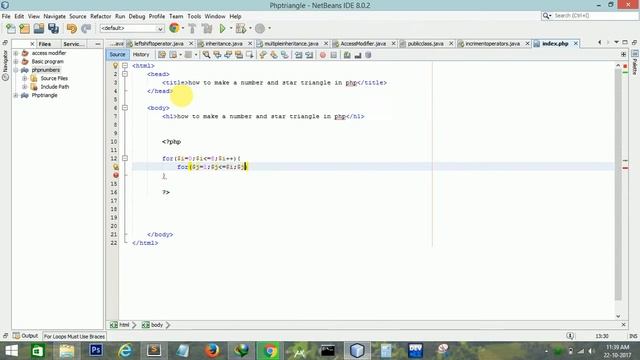This screenshot has height=360, width=640.
Task: Click the Clean and Build icon
Action: coord(207,28)
